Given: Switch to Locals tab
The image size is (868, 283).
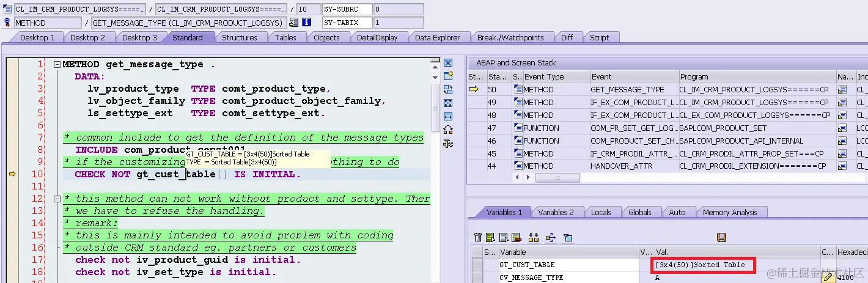Looking at the screenshot, I should pos(601,213).
